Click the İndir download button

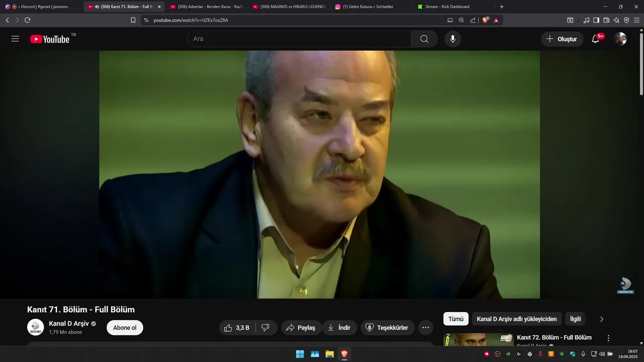tap(339, 328)
